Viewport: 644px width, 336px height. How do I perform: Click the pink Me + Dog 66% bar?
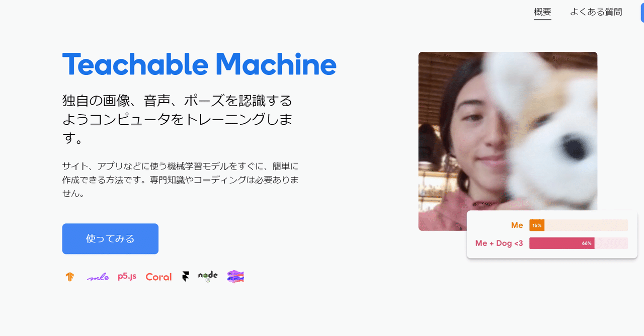pyautogui.click(x=561, y=243)
